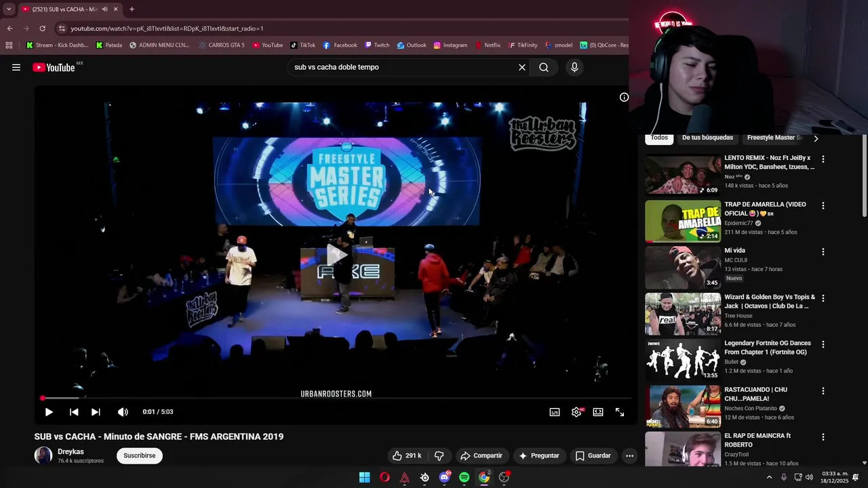Open Stream - Kick Dashboard bookmark
This screenshot has width=868, height=488.
point(57,45)
